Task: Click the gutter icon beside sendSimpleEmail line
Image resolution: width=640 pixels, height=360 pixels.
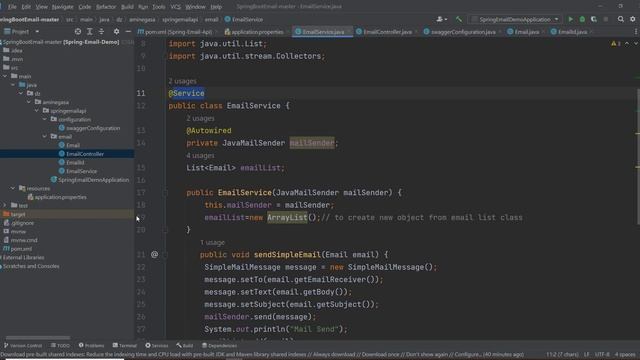Action: (154, 254)
